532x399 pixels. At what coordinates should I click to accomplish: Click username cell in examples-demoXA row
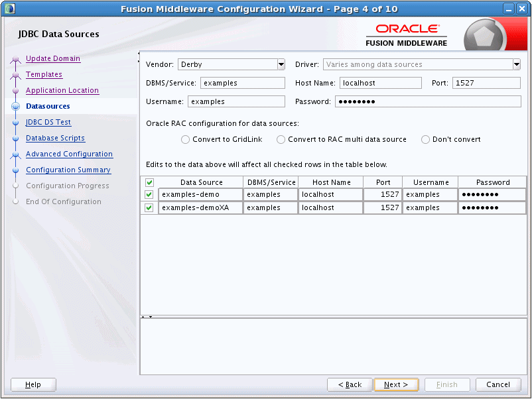tap(431, 208)
